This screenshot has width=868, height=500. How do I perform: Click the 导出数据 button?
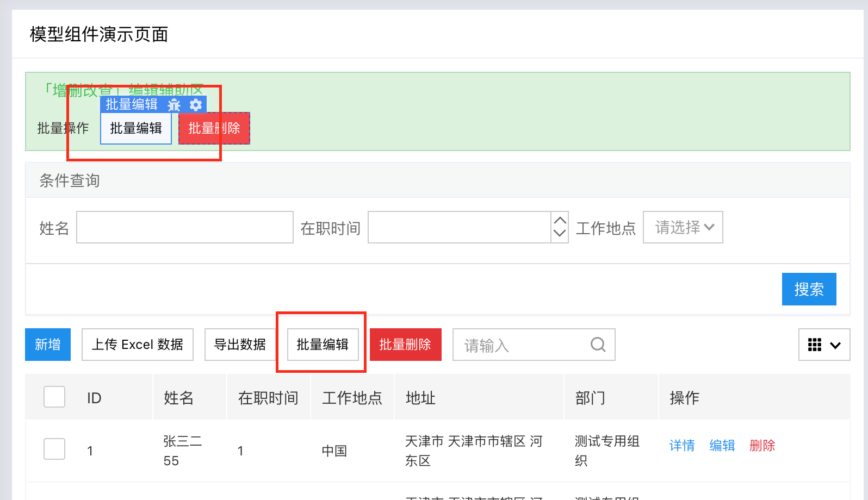click(x=240, y=345)
